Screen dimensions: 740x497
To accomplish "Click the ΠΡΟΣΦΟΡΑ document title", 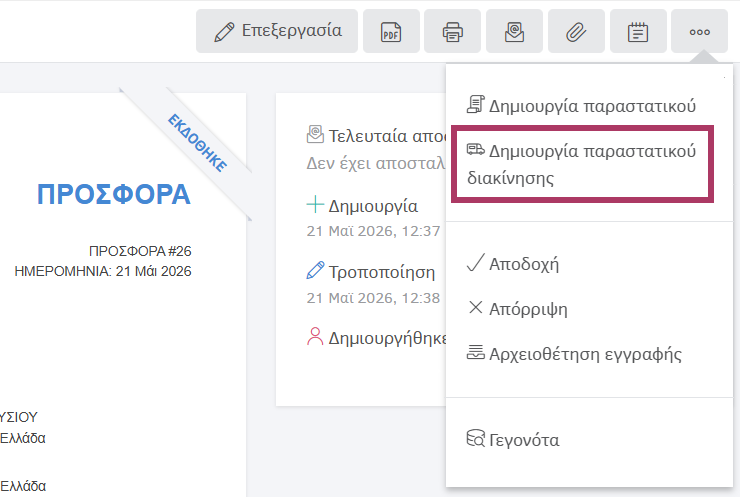I will [114, 194].
